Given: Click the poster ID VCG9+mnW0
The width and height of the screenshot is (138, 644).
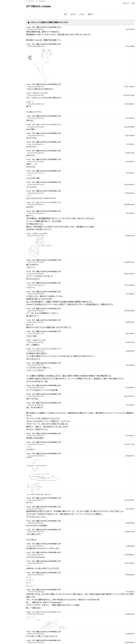Looking at the screenshot, I should tap(129, 95).
